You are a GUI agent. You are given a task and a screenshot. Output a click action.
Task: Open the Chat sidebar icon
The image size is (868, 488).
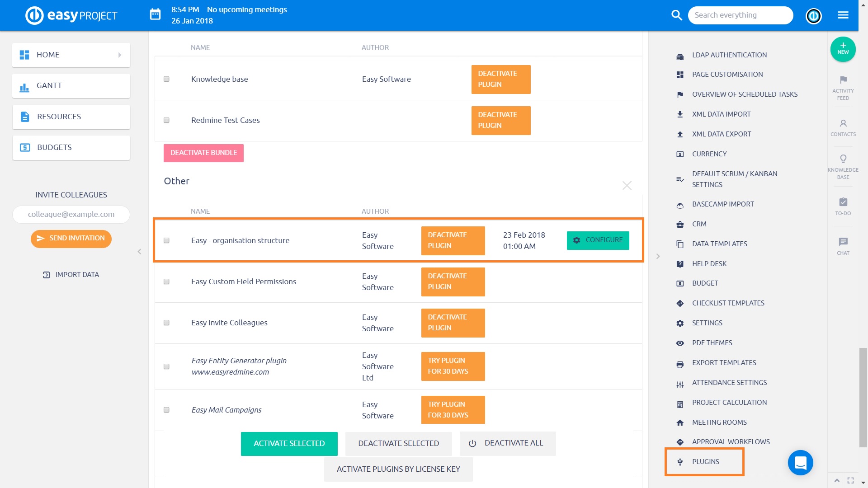pyautogui.click(x=843, y=242)
